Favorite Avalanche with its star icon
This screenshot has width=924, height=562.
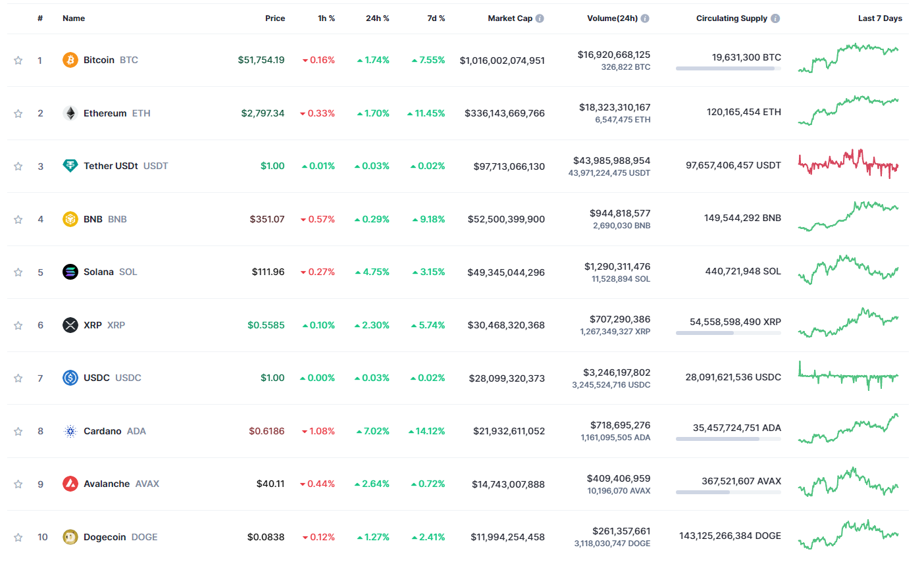18,484
